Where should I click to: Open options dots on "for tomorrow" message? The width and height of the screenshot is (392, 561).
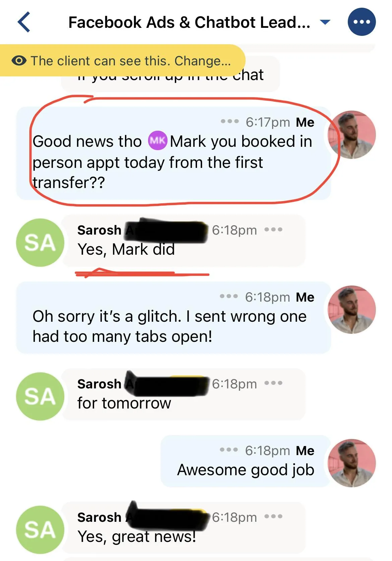273,383
